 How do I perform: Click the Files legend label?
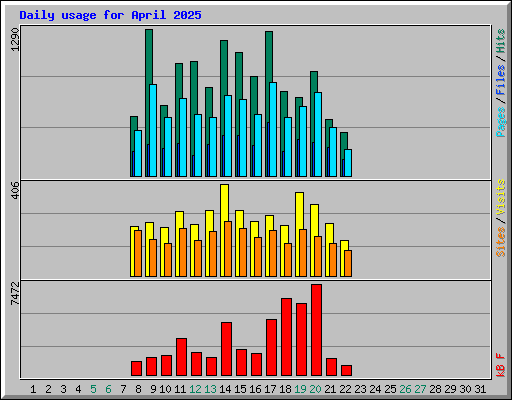pyautogui.click(x=501, y=80)
